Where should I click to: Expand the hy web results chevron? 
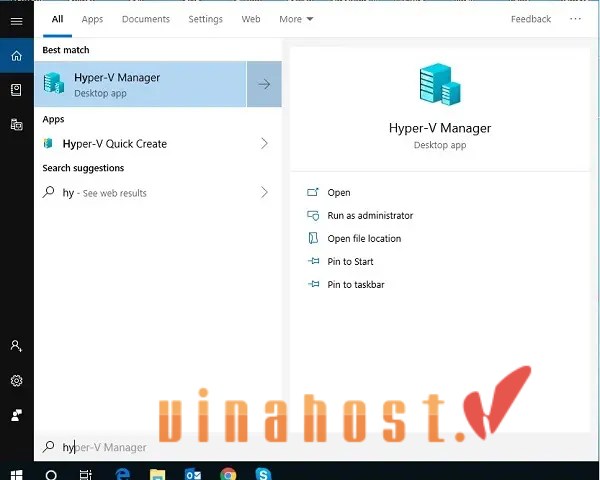[x=264, y=192]
